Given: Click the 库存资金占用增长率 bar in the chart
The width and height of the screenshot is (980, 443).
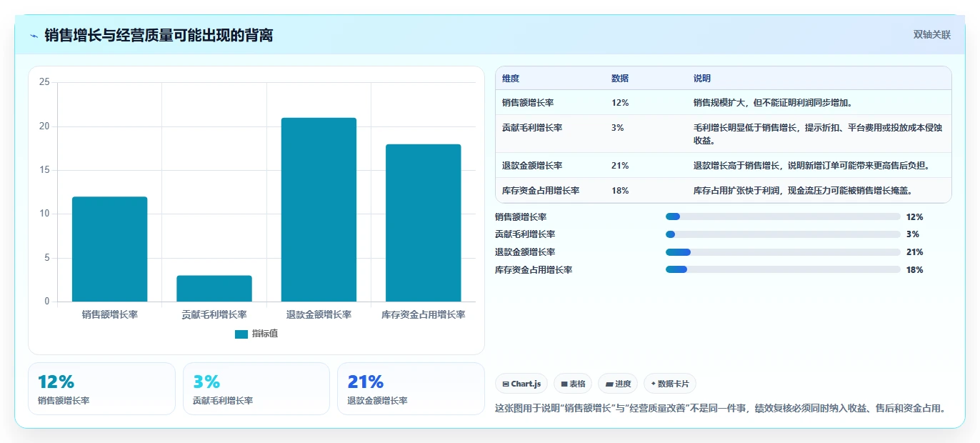Looking at the screenshot, I should click(x=423, y=223).
